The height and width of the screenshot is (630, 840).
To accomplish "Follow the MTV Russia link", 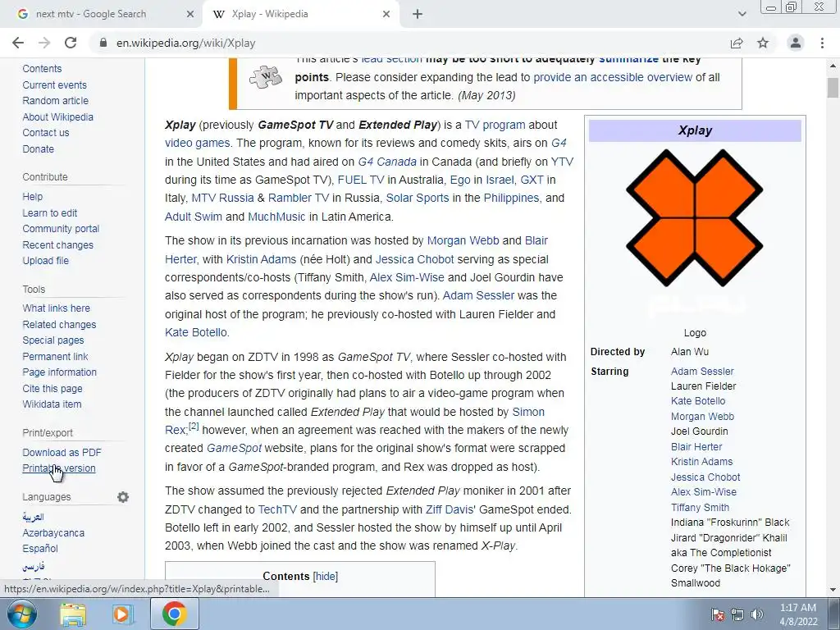I will 222,198.
